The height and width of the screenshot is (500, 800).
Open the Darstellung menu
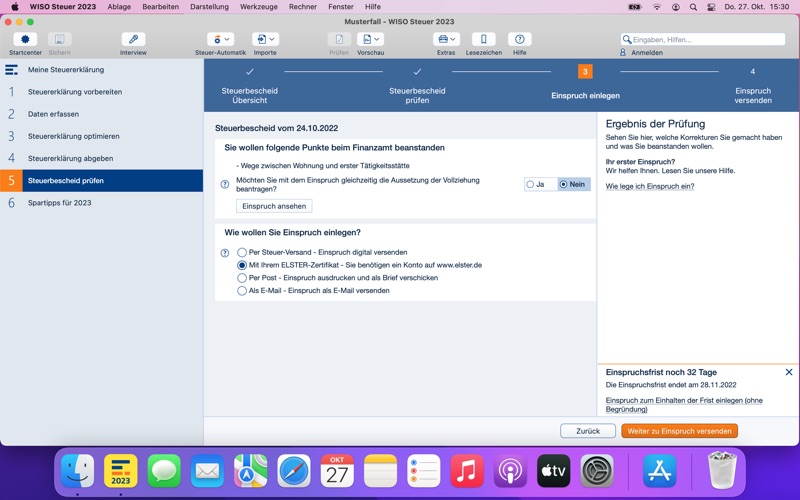209,7
